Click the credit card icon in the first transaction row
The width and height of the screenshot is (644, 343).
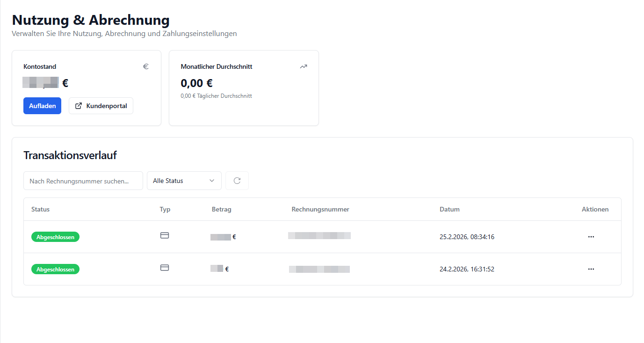coord(165,235)
